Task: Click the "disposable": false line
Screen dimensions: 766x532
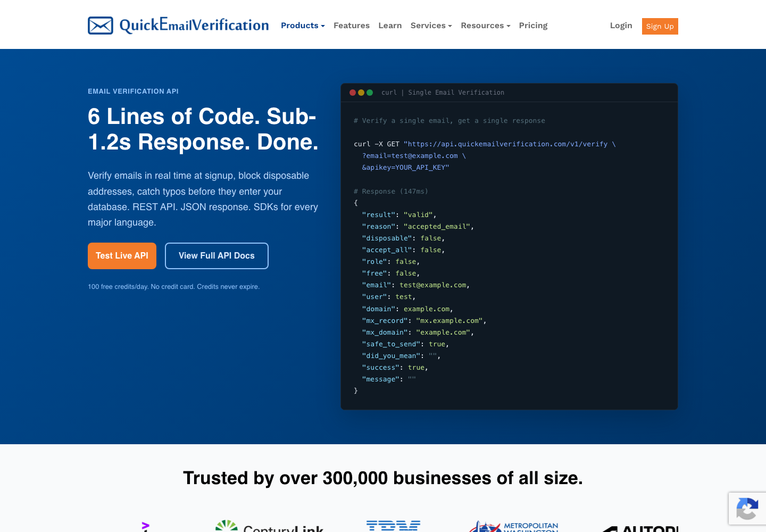Action: [x=403, y=238]
